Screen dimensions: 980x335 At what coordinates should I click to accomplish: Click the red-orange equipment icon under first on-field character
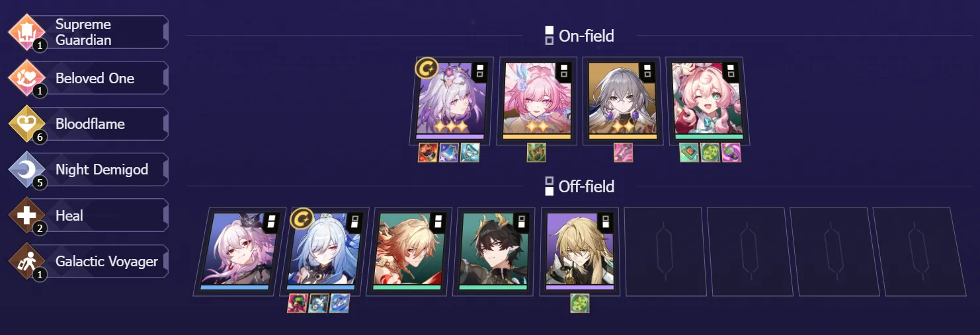click(428, 153)
